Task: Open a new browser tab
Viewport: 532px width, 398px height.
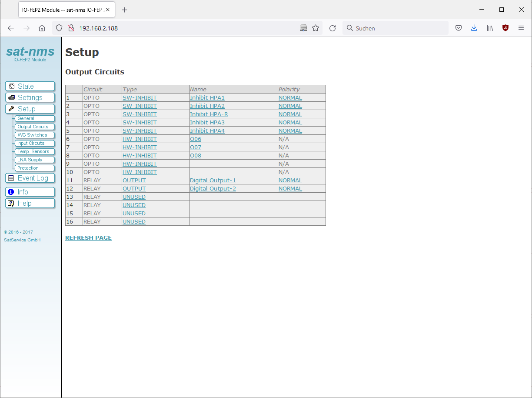Action: pyautogui.click(x=125, y=10)
